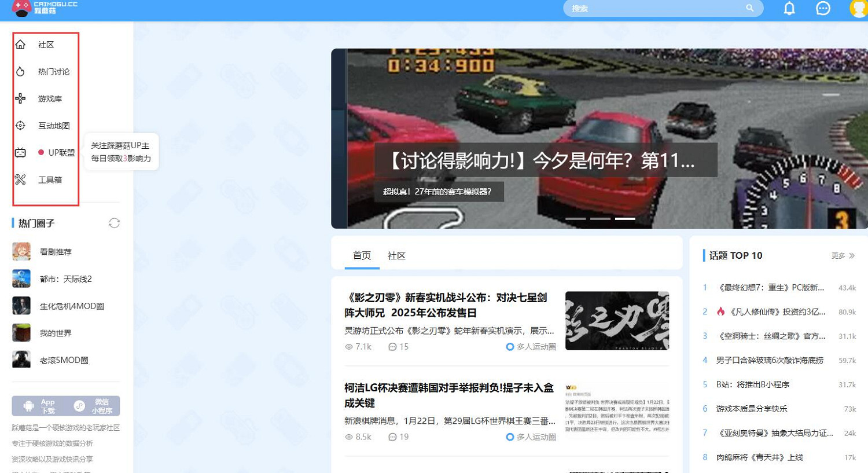This screenshot has height=473, width=868.
Task: Open the UP联盟 sidebar entry
Action: [61, 153]
